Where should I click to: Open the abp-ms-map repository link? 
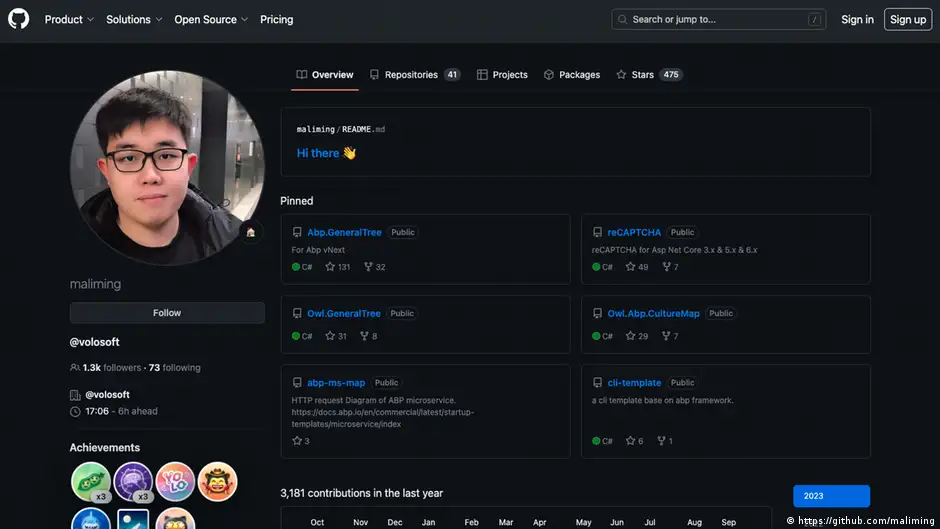coord(336,383)
